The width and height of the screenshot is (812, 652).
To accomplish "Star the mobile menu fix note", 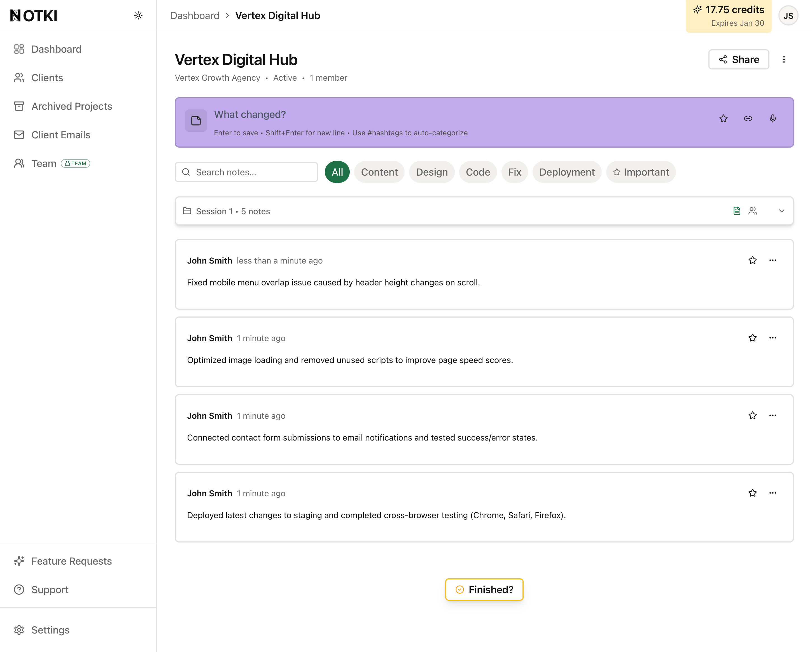I will [x=752, y=260].
